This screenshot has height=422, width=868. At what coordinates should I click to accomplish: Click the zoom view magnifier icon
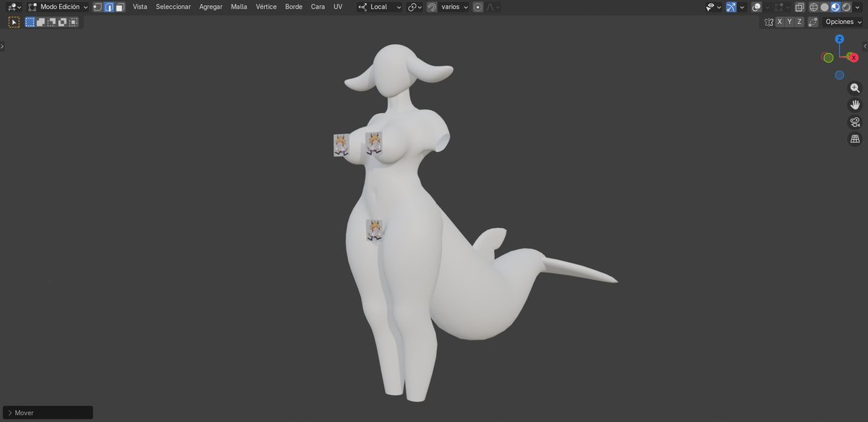click(855, 88)
